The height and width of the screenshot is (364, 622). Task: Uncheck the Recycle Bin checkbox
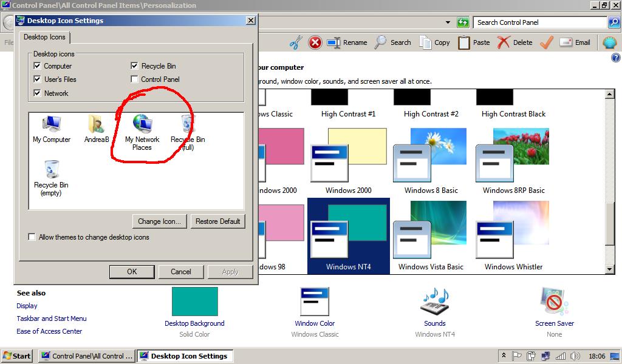(x=134, y=66)
